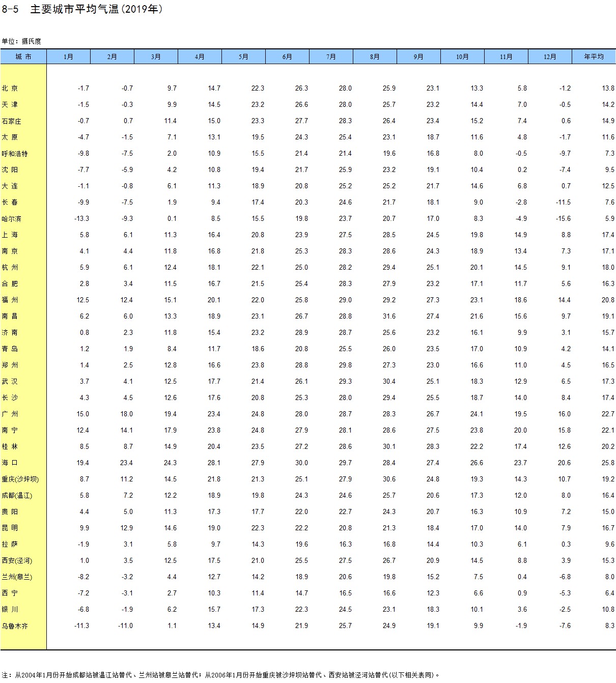Select the 北京 city row label
The image size is (616, 683).
coord(10,88)
